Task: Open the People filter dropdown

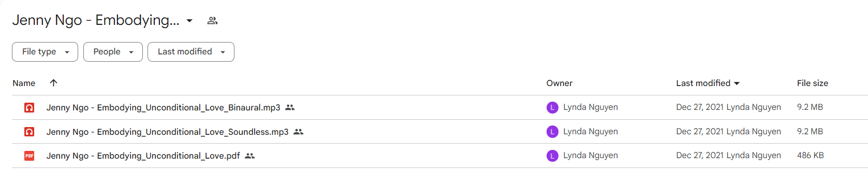Action: [113, 52]
